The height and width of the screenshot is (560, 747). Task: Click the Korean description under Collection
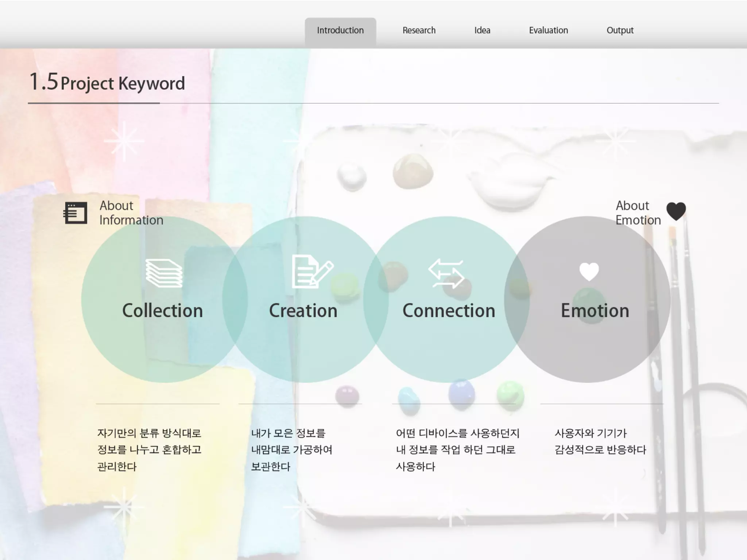pos(149,450)
